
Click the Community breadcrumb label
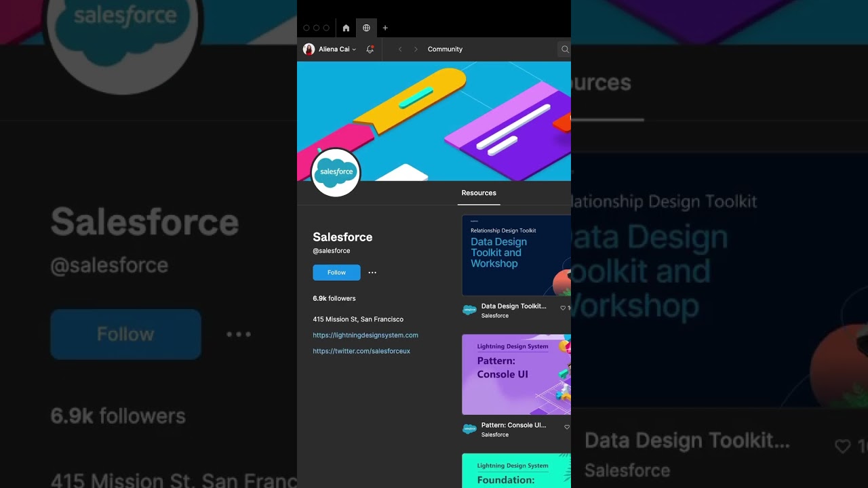coord(445,49)
